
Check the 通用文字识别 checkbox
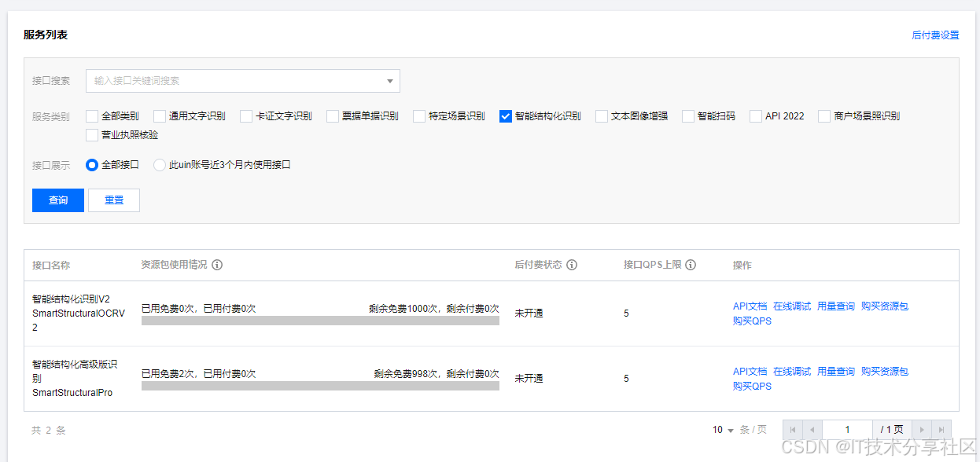[160, 116]
